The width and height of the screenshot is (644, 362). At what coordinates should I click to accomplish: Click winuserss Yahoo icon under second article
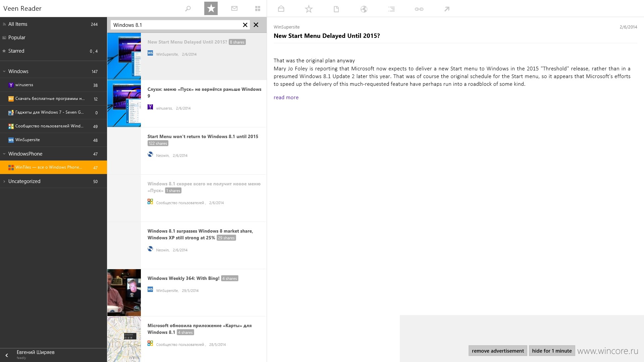150,107
